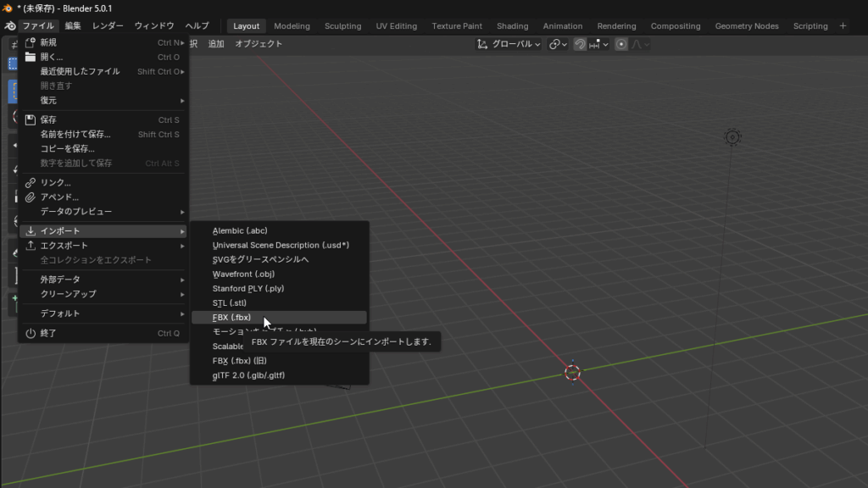This screenshot has height=488, width=868.
Task: Click the リンク chain link icon
Action: point(31,183)
